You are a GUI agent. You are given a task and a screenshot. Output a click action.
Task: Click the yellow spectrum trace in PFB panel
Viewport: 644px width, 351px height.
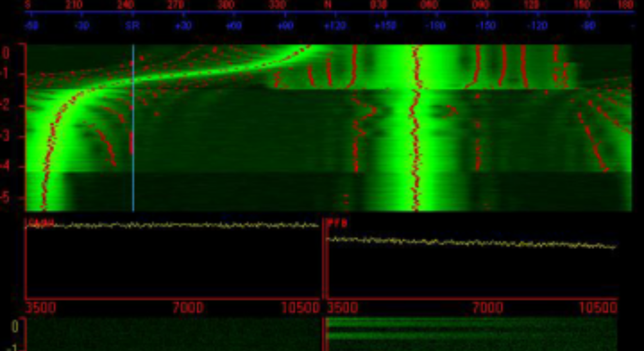click(471, 243)
